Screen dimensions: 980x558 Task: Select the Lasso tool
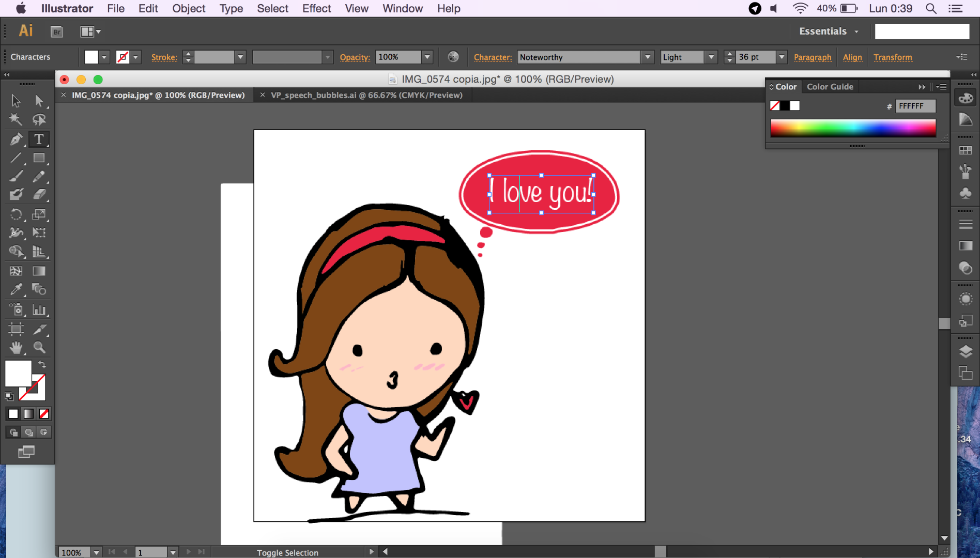point(39,119)
